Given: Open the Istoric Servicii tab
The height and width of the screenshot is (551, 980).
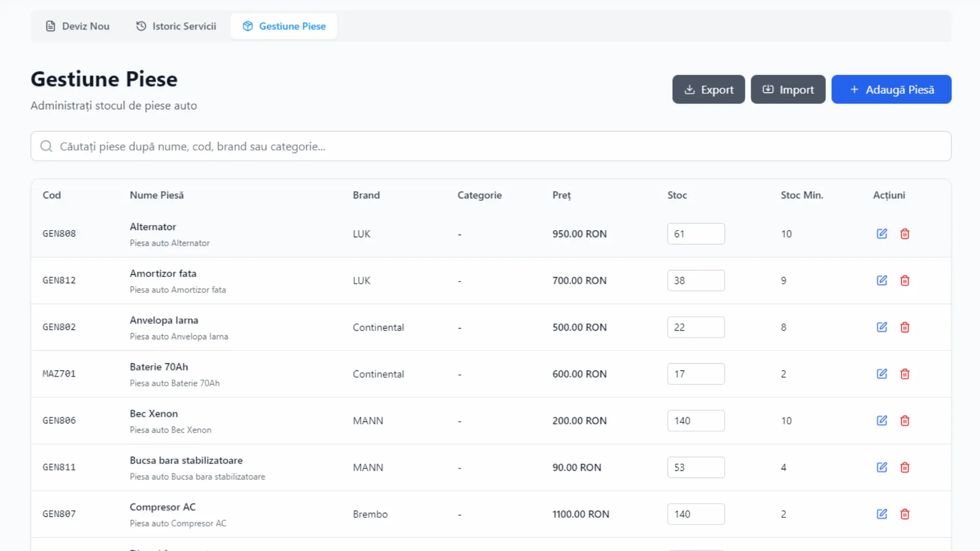Looking at the screenshot, I should click(x=176, y=26).
